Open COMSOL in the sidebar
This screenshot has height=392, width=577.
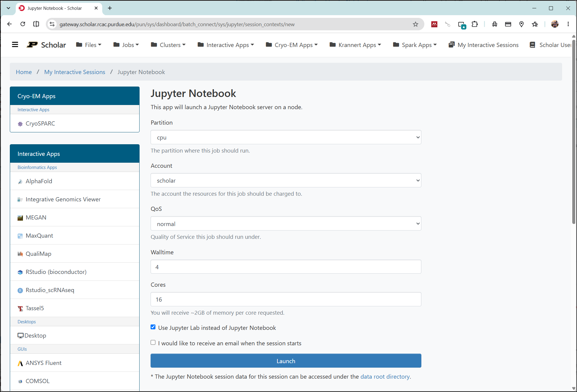click(75, 381)
